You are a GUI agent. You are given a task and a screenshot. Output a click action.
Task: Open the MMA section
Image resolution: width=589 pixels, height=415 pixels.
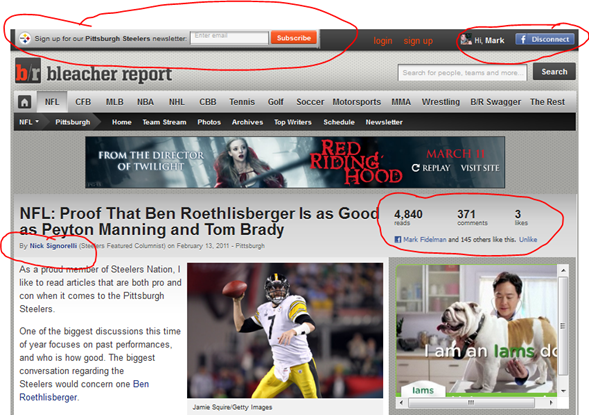click(401, 102)
